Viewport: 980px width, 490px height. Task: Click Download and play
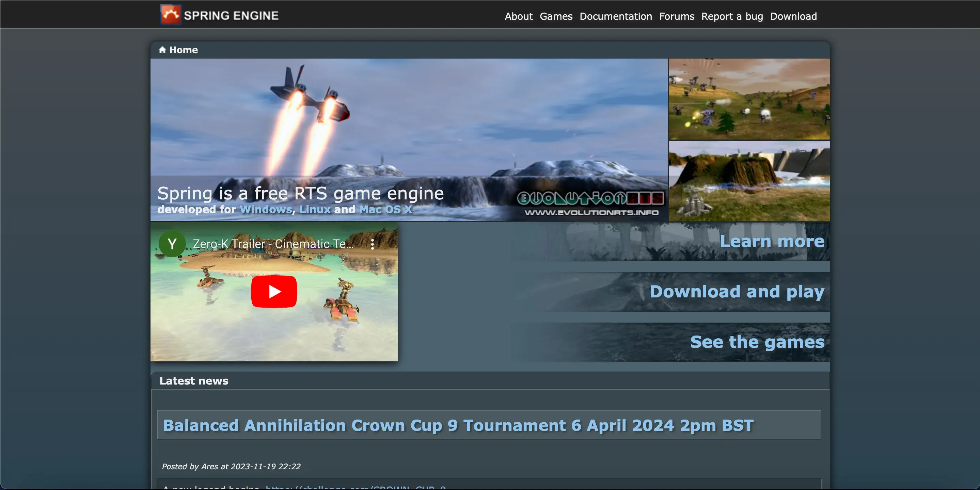coord(737,292)
